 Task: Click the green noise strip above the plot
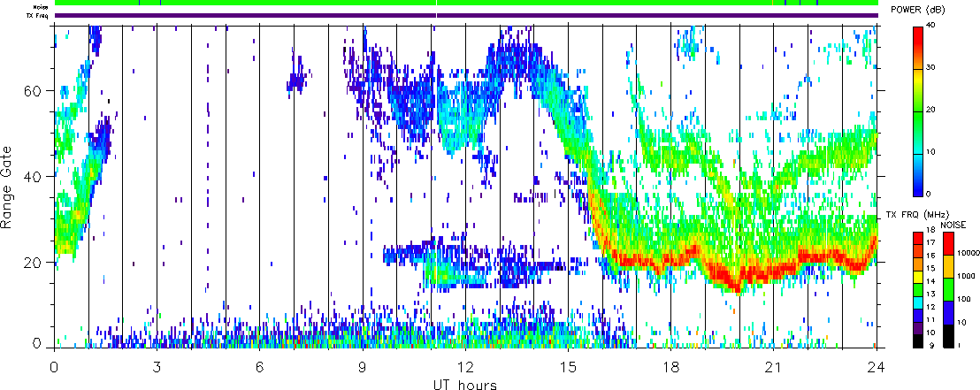(467, 4)
